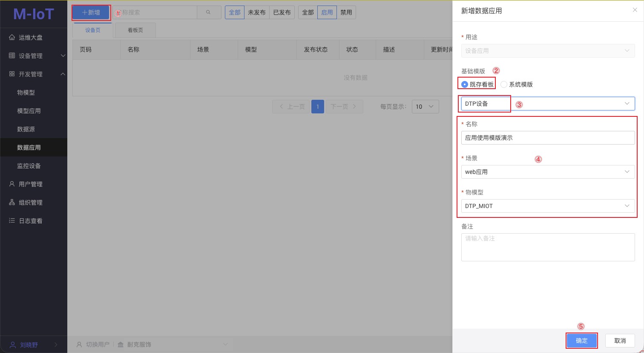This screenshot has height=353, width=644.
Task: Switch to the 看板页 tab
Action: (135, 30)
